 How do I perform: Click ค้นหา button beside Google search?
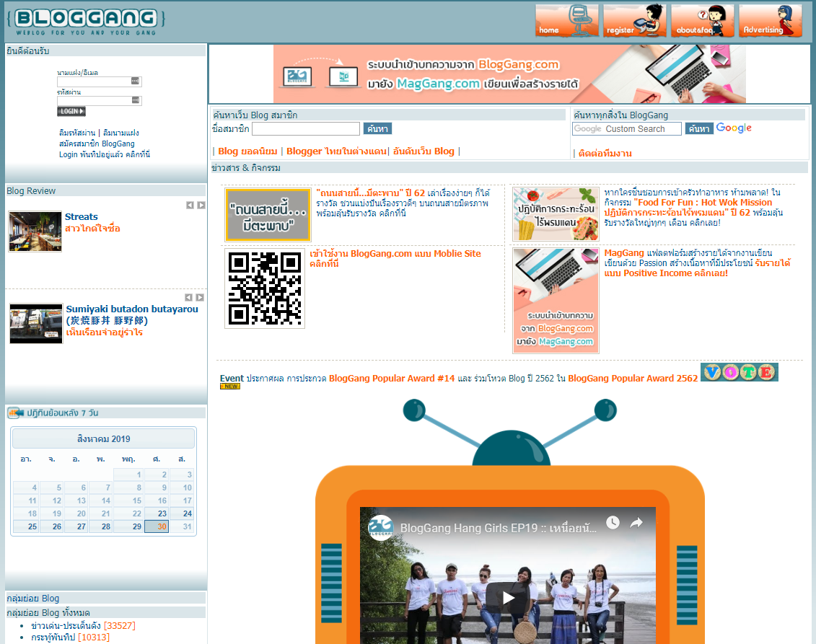(699, 128)
